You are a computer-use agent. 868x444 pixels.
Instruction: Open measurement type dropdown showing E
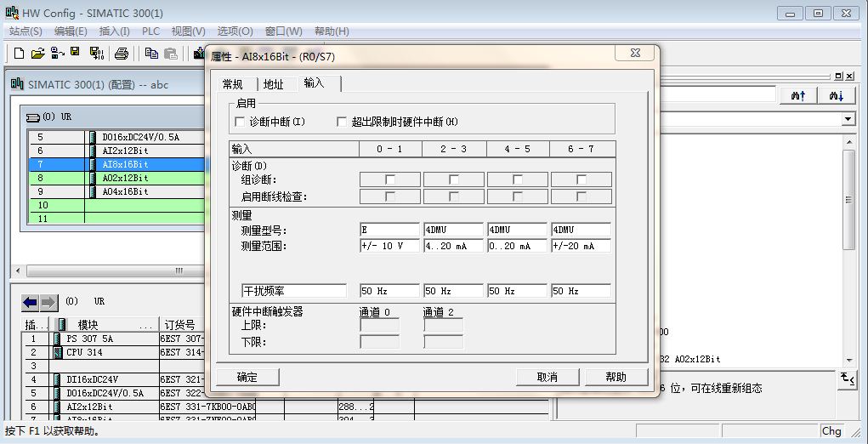[x=389, y=230]
